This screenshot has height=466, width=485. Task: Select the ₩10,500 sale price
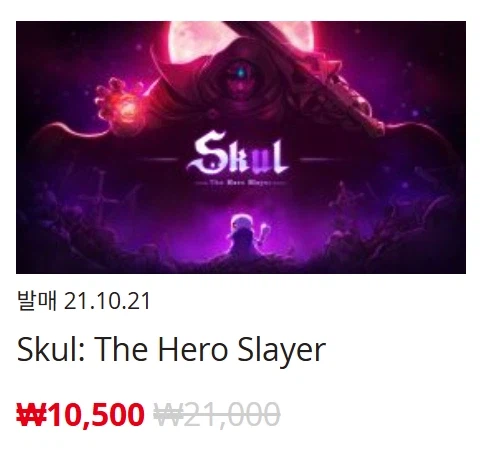tap(80, 414)
